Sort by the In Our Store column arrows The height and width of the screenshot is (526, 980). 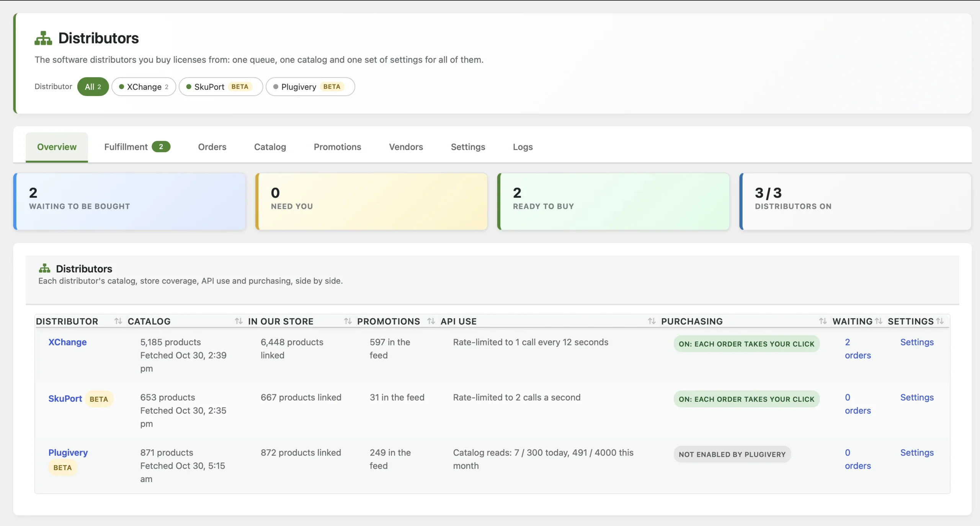click(348, 321)
